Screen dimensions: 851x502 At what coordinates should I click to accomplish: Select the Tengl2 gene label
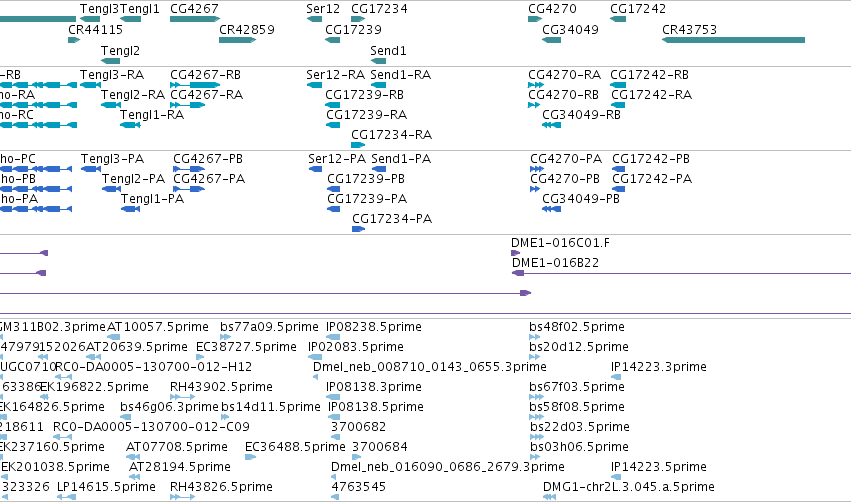[x=120, y=50]
